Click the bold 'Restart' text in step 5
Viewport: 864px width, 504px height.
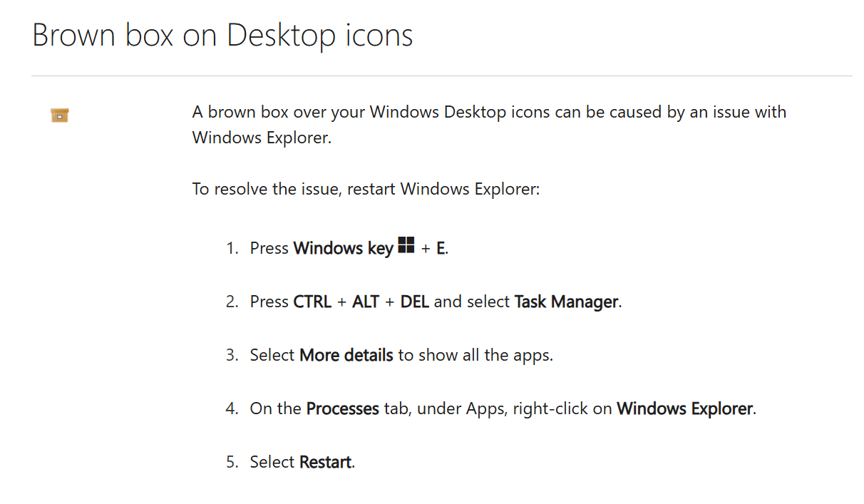click(326, 463)
